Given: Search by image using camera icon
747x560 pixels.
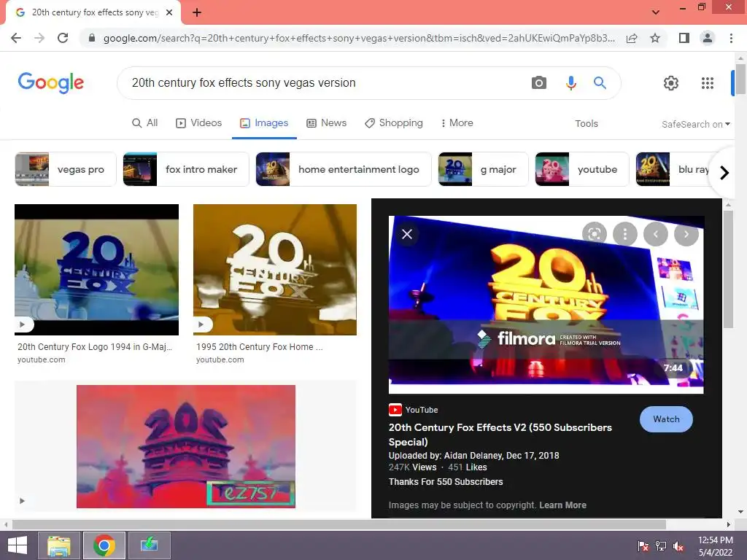Looking at the screenshot, I should 539,83.
